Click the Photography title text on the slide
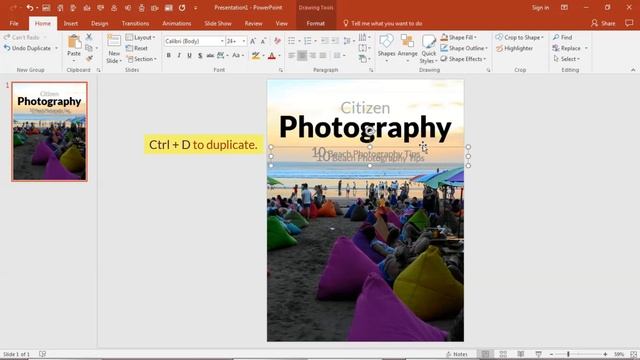640x360 pixels. [x=365, y=127]
